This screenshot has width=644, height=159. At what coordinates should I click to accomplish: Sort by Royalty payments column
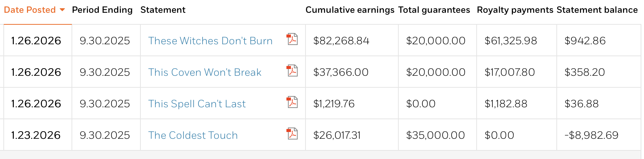tap(515, 10)
